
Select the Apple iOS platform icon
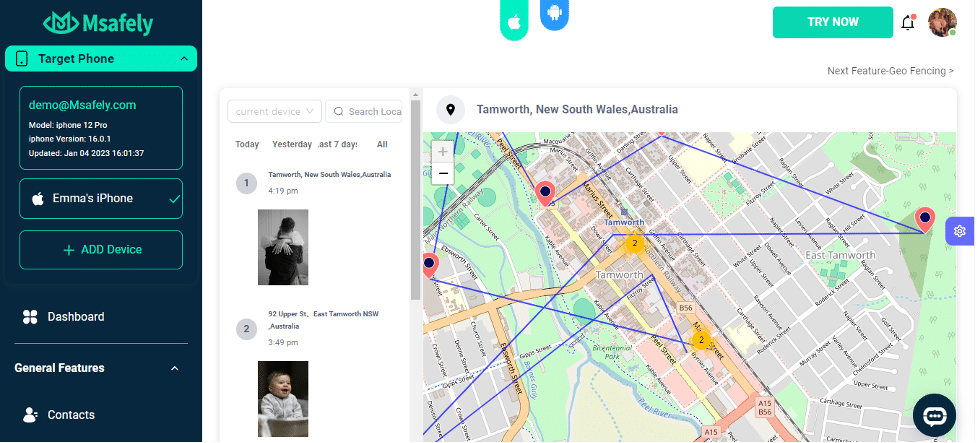coord(514,22)
